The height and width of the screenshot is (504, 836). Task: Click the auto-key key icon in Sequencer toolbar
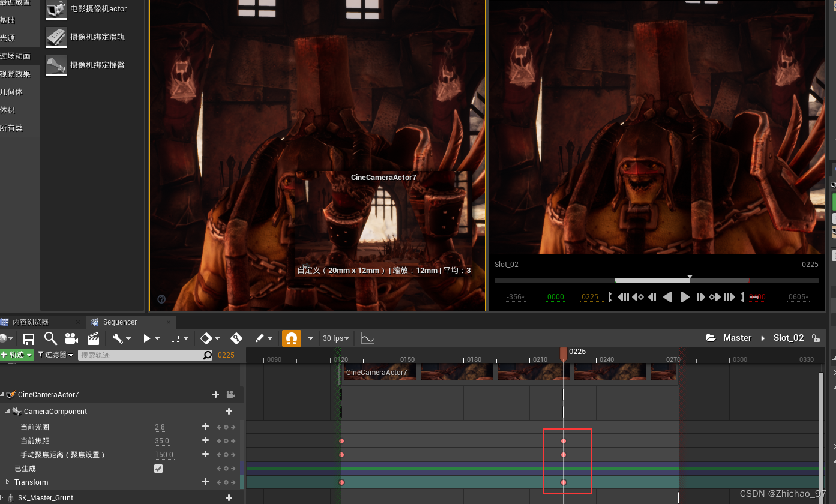coord(236,338)
